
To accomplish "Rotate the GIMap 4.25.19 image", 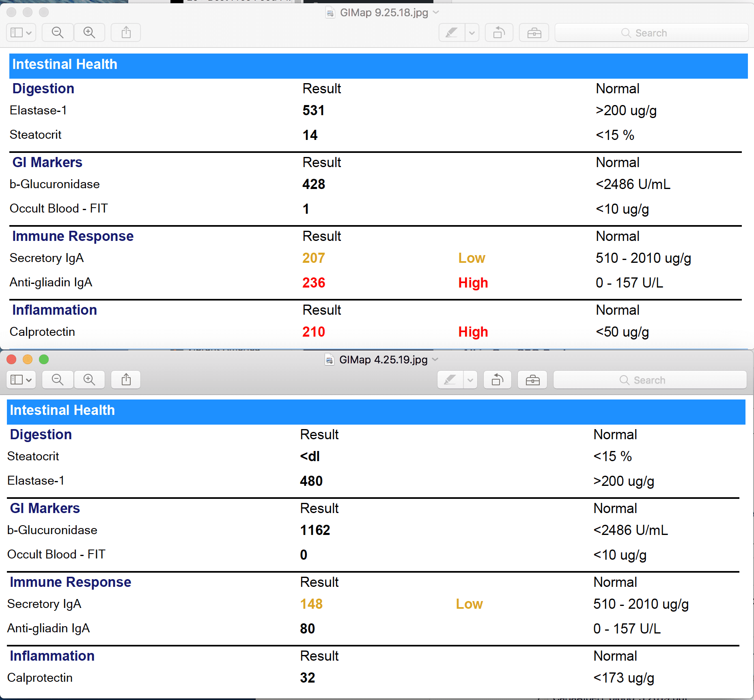I will (497, 380).
